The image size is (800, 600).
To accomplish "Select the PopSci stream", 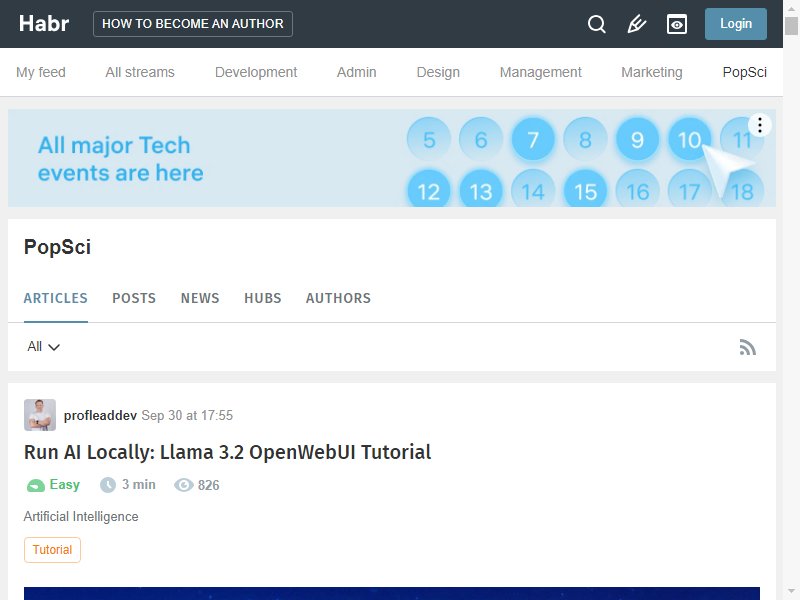I will [745, 72].
